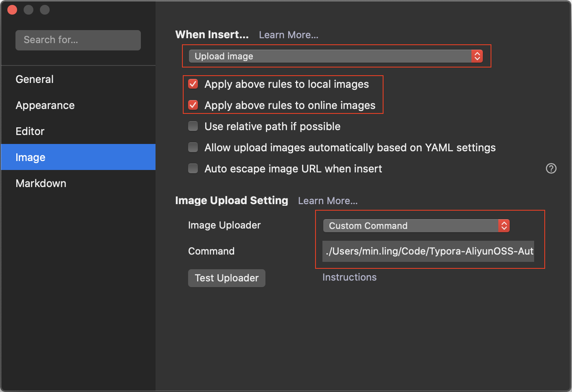
Task: Open Learn More next to Image Upload Setting
Action: click(328, 201)
